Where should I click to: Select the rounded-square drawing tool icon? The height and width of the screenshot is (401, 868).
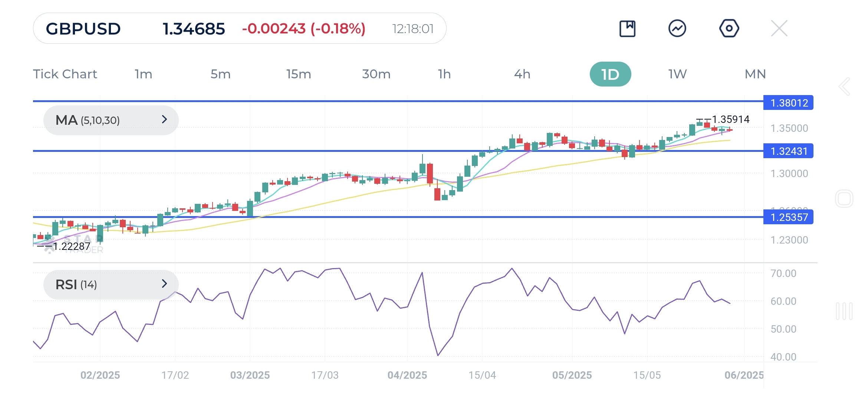tap(844, 198)
